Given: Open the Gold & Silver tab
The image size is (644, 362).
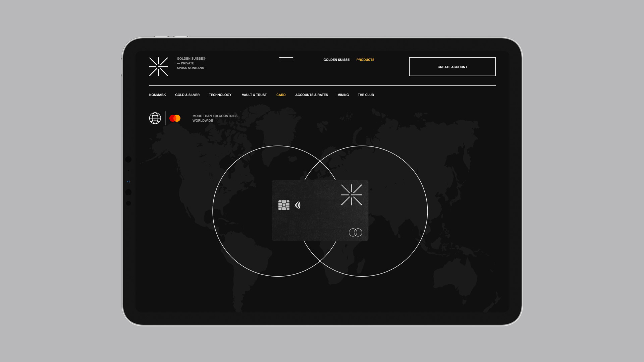Looking at the screenshot, I should 187,95.
